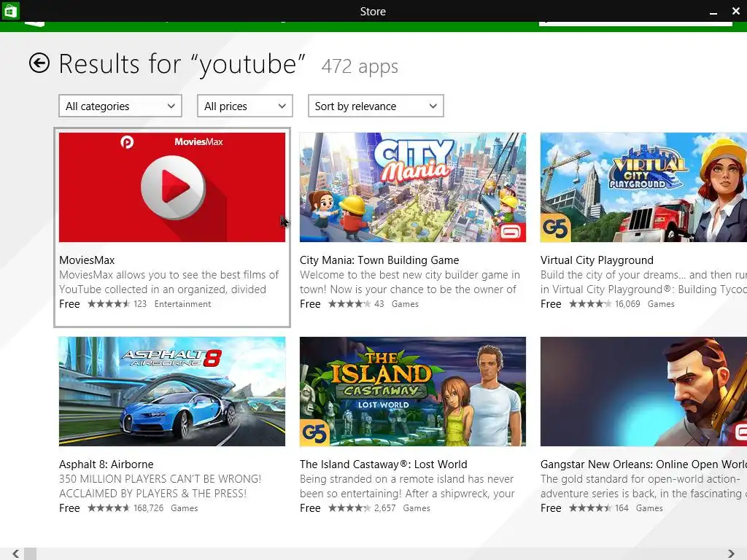This screenshot has width=747, height=560.
Task: Click the back arrow next to Results
Action: [x=39, y=63]
